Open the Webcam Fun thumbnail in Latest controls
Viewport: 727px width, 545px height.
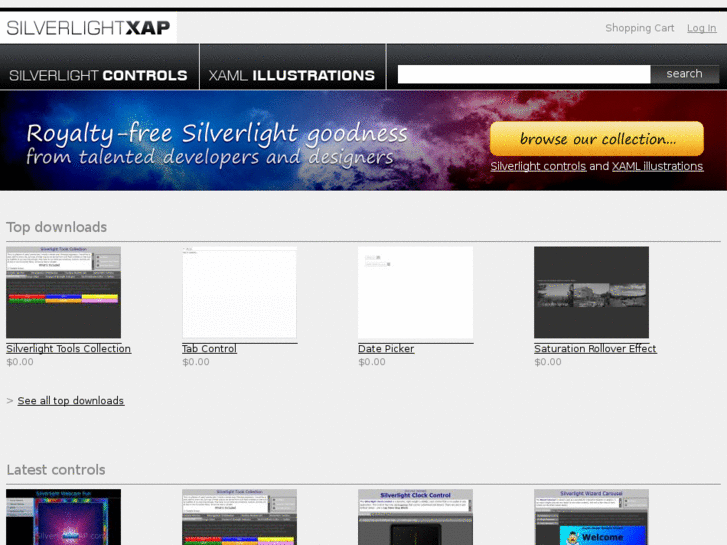point(64,517)
